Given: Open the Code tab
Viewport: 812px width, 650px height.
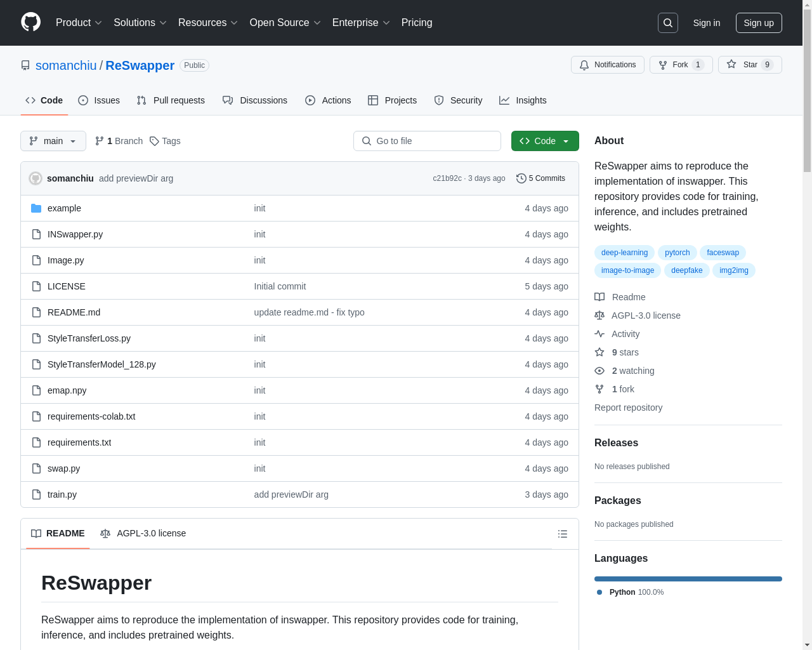Looking at the screenshot, I should 44,100.
